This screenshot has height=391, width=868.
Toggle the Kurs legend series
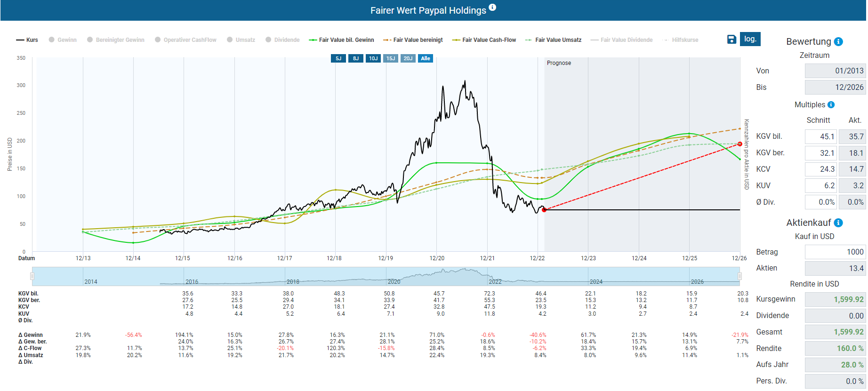[27, 40]
